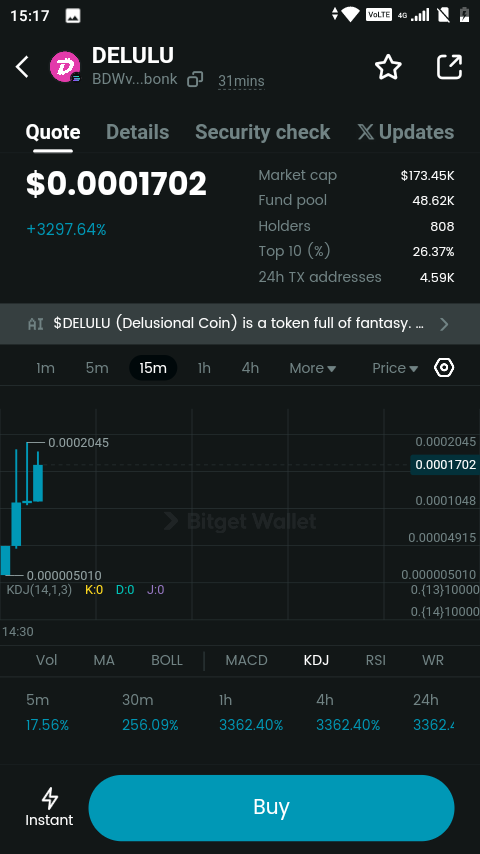Tap the 5m change 17.56%
The image size is (480, 854).
coord(47,725)
